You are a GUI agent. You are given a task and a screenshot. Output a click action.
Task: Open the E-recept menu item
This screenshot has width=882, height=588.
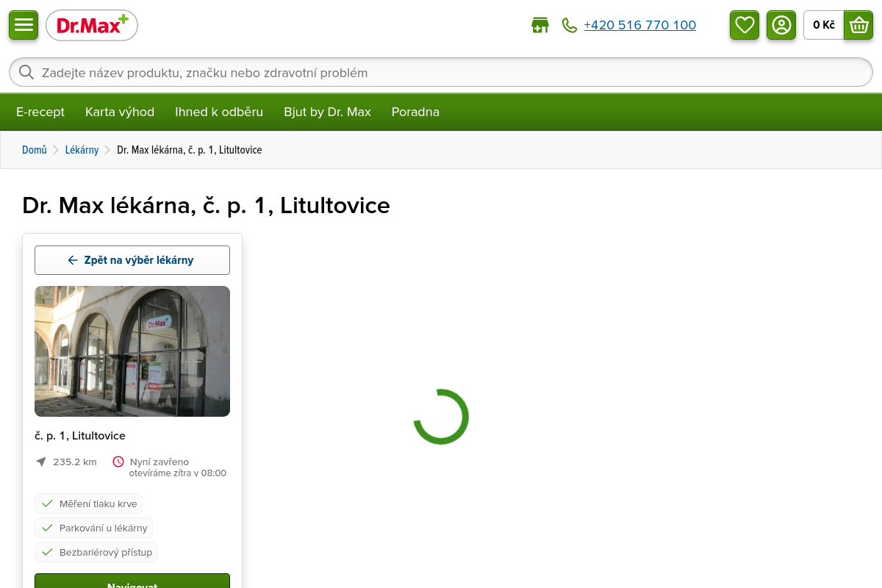[40, 112]
